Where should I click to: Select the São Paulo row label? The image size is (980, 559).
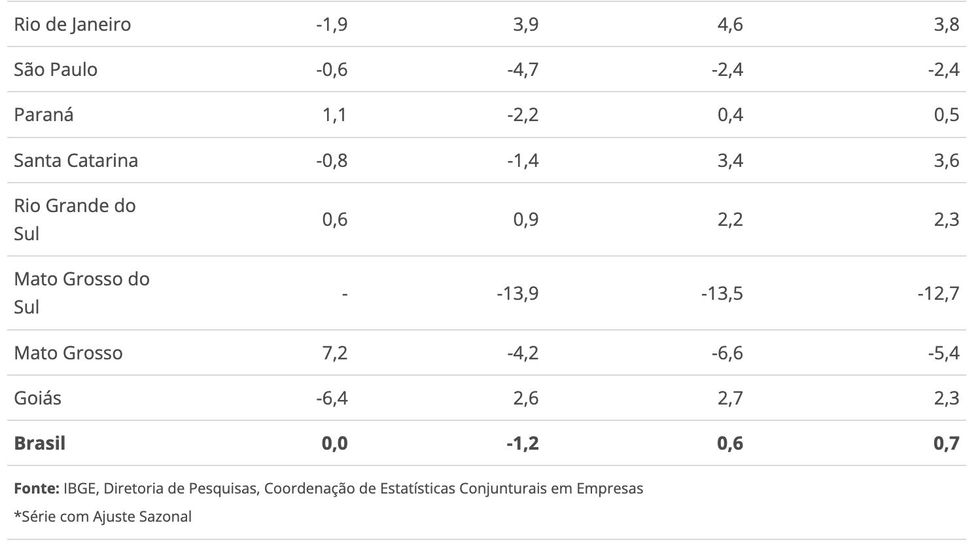(x=56, y=69)
